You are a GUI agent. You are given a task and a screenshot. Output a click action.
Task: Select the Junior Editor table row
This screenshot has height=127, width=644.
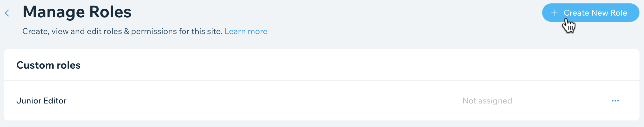click(321, 100)
